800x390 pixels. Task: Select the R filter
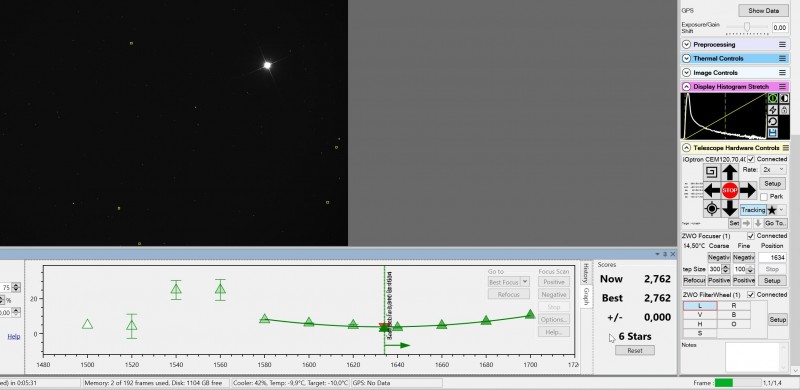(x=734, y=306)
